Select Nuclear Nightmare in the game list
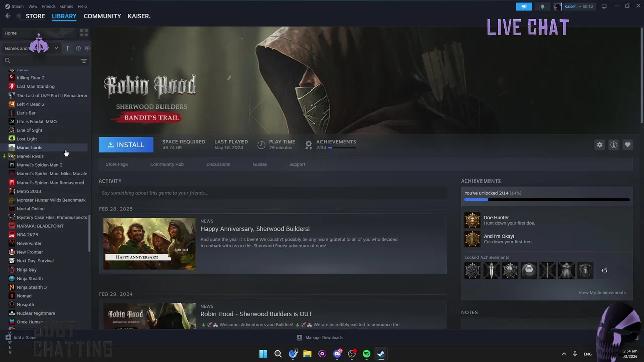Screen dimensions: 644x362 (47, 313)
